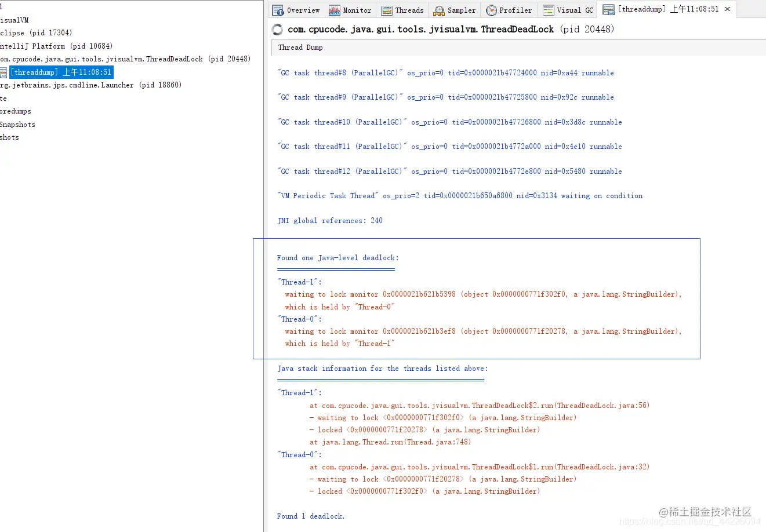766x532 pixels.
Task: Select the ThreadDeadLock (pid 20448) tree node
Action: [x=125, y=59]
